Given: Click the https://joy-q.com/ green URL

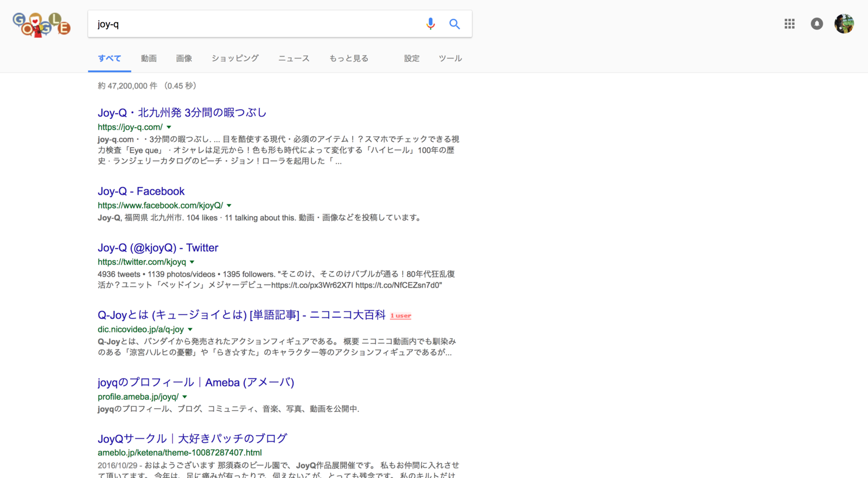Looking at the screenshot, I should [130, 127].
